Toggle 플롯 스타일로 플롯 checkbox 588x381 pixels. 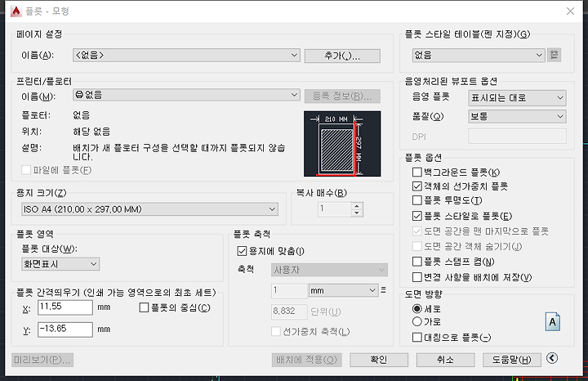pyautogui.click(x=417, y=216)
